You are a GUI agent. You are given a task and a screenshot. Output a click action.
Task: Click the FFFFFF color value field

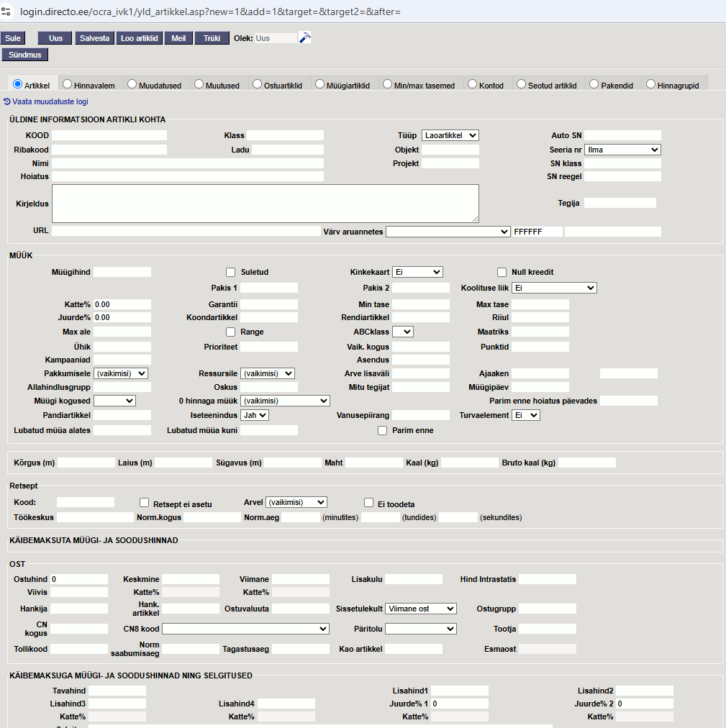537,232
